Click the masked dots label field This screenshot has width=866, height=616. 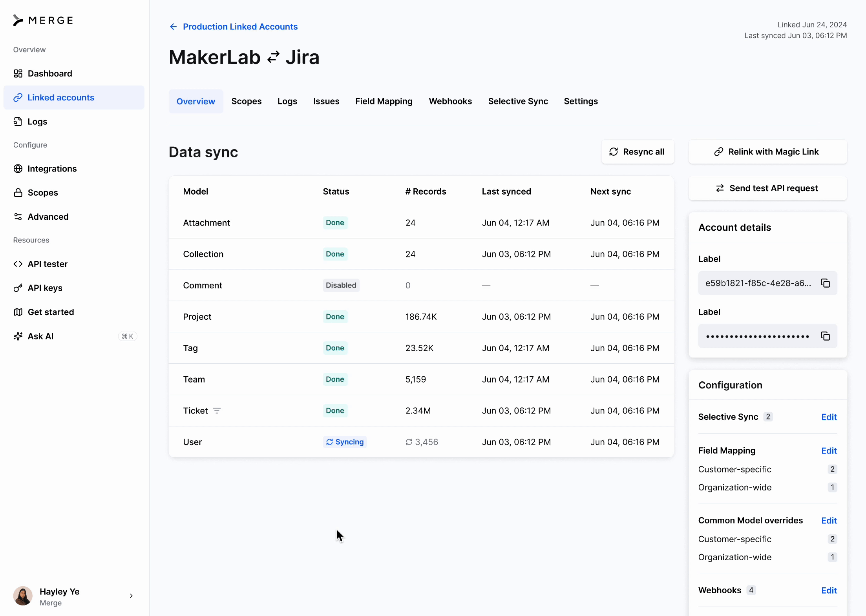(x=768, y=336)
